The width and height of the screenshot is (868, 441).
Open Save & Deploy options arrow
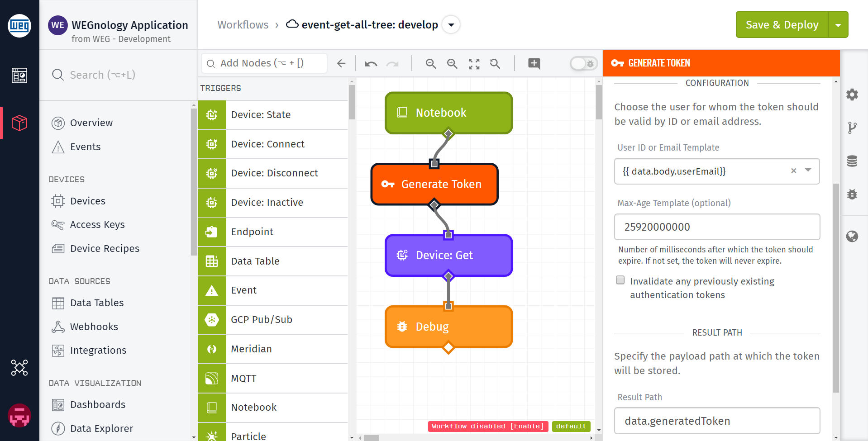[x=839, y=25]
